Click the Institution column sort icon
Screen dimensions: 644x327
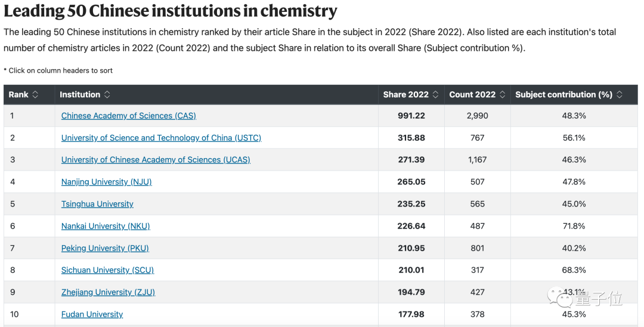[x=107, y=95]
